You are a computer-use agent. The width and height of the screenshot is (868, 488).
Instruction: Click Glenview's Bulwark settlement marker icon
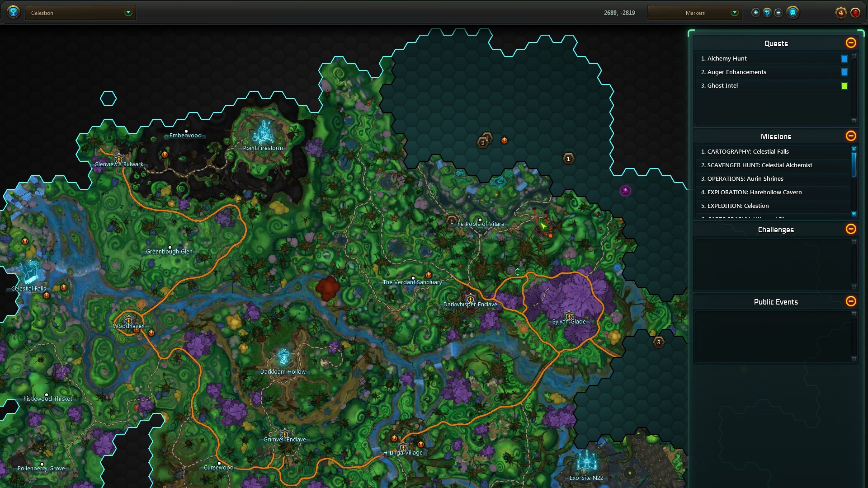(119, 159)
